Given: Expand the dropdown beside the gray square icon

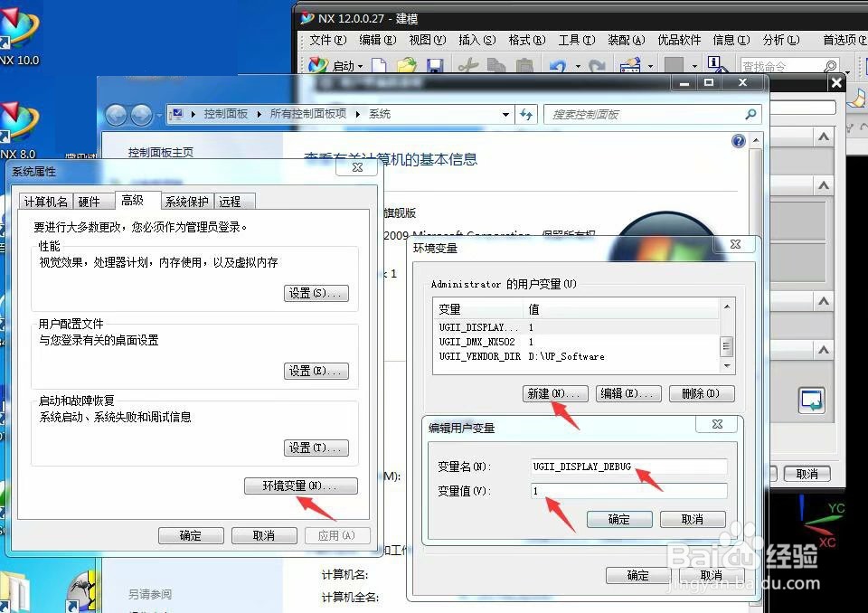Looking at the screenshot, I should coord(694,67).
